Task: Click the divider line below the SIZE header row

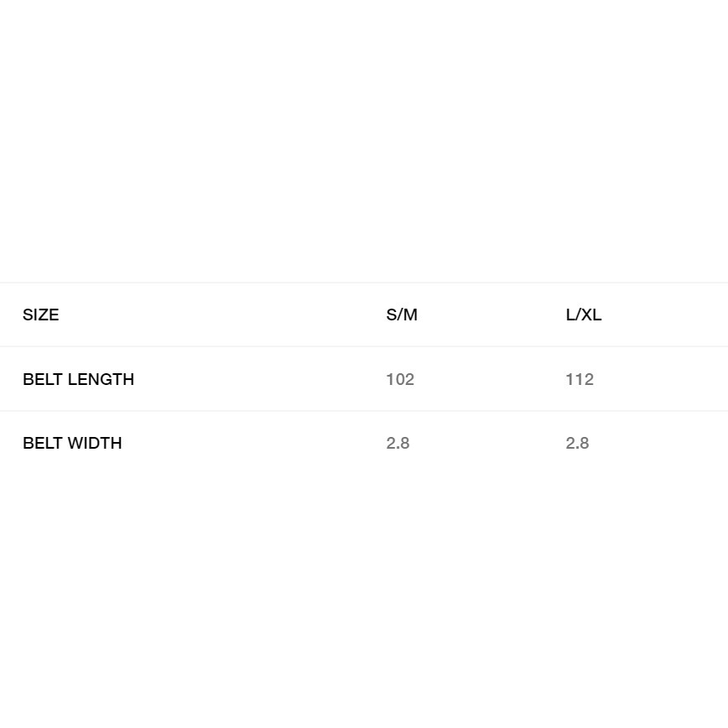Action: pyautogui.click(x=364, y=346)
